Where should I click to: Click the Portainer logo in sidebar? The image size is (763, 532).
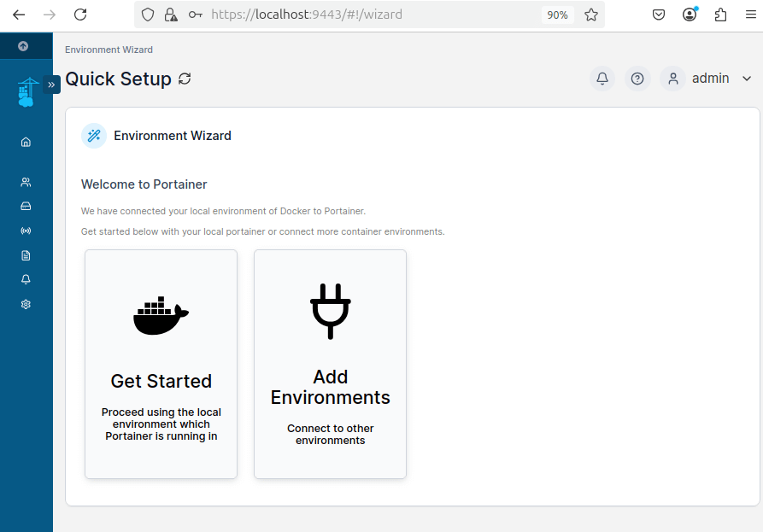[26, 92]
